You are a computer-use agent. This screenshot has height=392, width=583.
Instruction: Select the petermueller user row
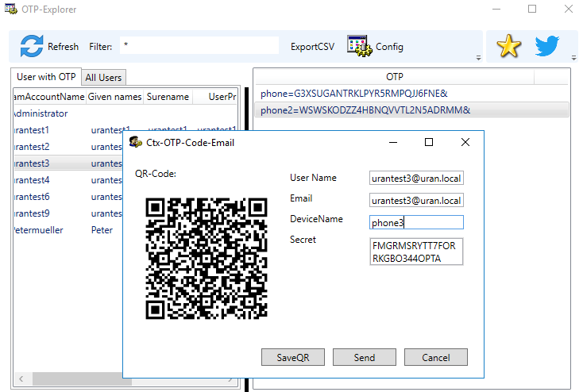pos(68,230)
